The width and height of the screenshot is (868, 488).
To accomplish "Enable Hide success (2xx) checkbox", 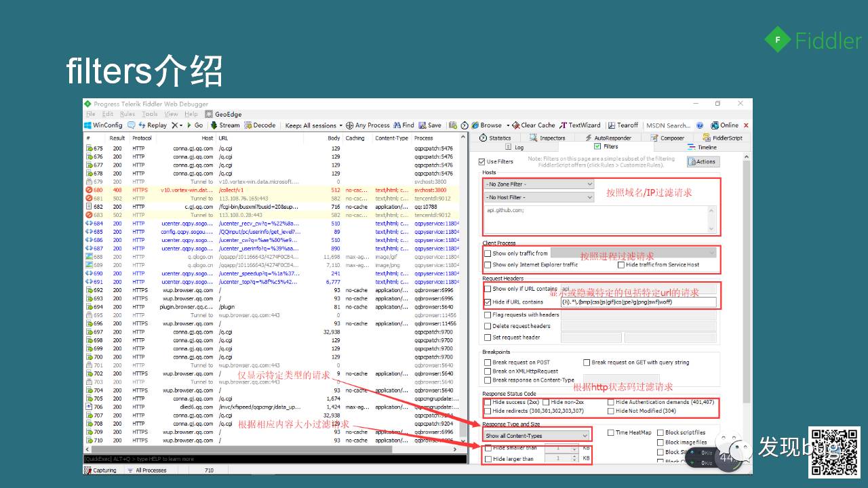I will (488, 402).
